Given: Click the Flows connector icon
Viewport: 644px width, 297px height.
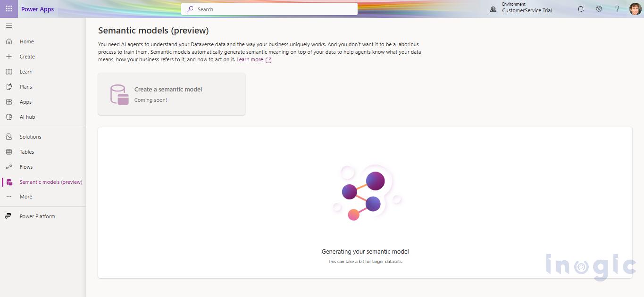Looking at the screenshot, I should tap(9, 167).
